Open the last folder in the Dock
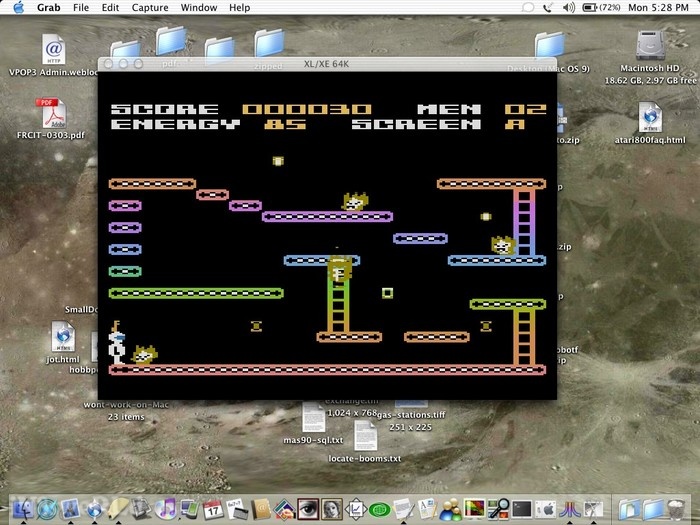 [653, 509]
